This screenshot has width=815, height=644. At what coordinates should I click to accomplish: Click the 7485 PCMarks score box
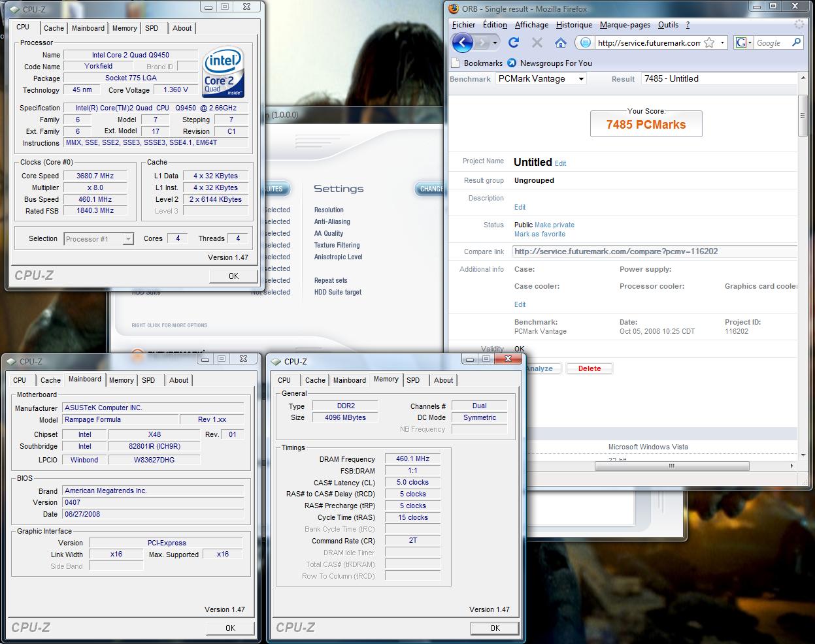(x=646, y=124)
